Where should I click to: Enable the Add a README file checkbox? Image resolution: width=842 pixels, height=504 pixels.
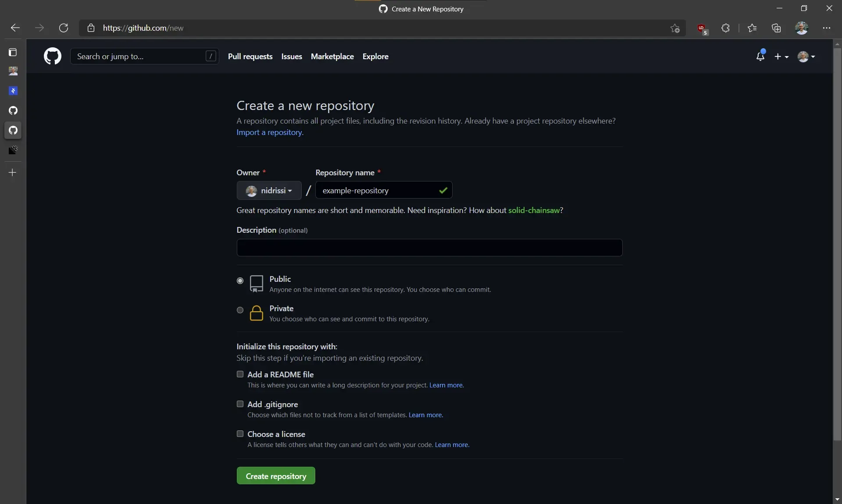(x=240, y=374)
